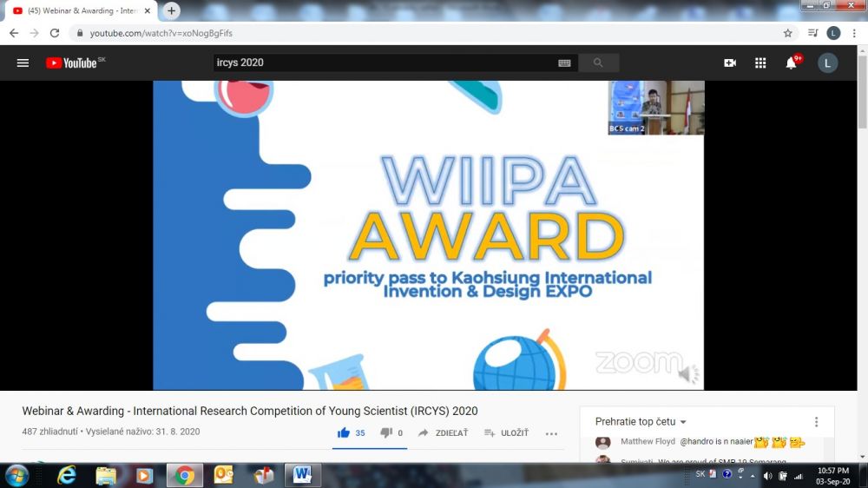Open the Windows Start button

[x=17, y=475]
